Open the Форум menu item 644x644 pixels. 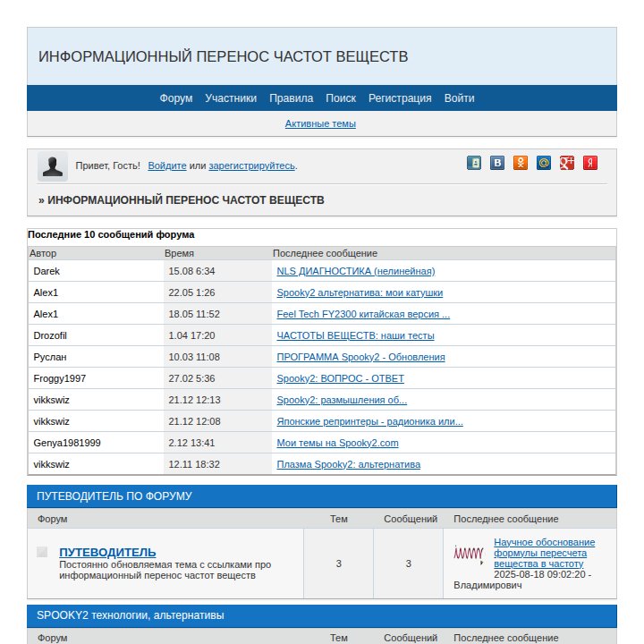(x=176, y=98)
